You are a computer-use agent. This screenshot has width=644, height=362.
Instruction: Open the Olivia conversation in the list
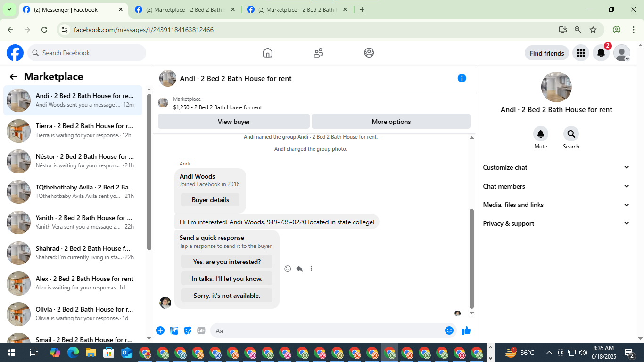pos(73,314)
